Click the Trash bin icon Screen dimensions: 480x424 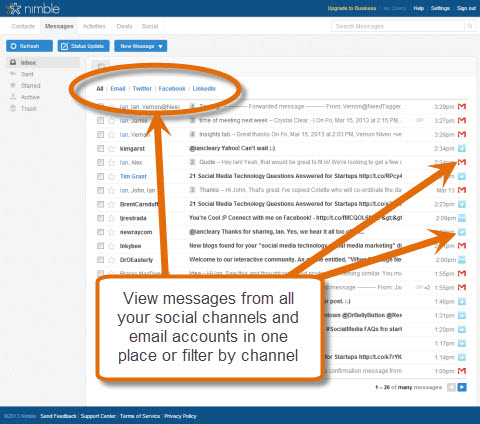(13, 108)
